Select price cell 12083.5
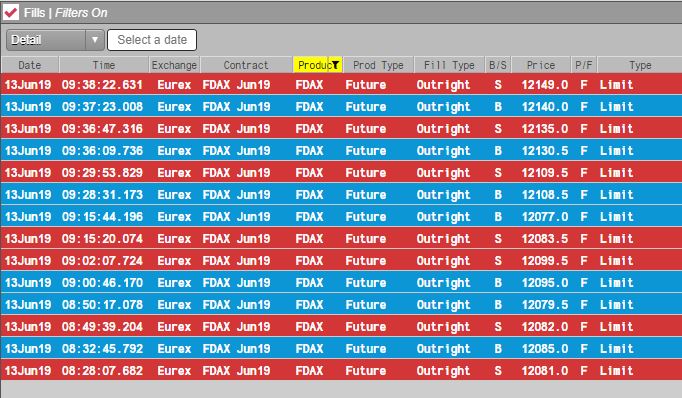682x398 pixels. pos(545,238)
